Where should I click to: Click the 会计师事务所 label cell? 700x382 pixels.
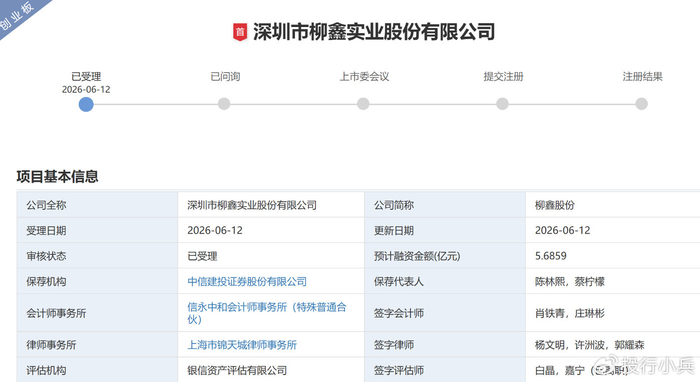tap(97, 313)
